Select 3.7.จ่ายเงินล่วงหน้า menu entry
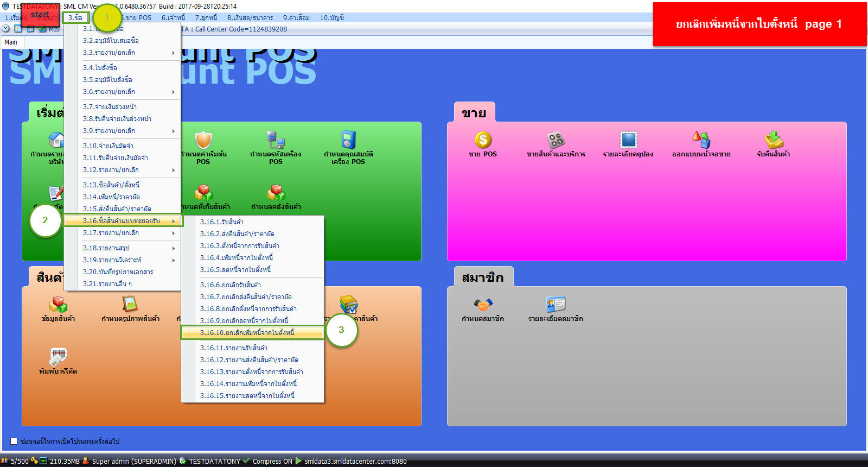The width and height of the screenshot is (868, 467). [122, 107]
